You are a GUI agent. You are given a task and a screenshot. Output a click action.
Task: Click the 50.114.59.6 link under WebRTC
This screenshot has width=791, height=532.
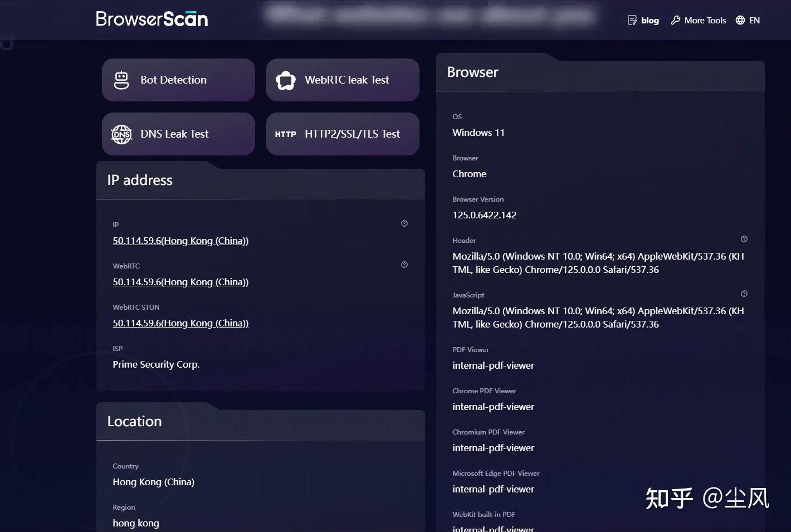180,282
